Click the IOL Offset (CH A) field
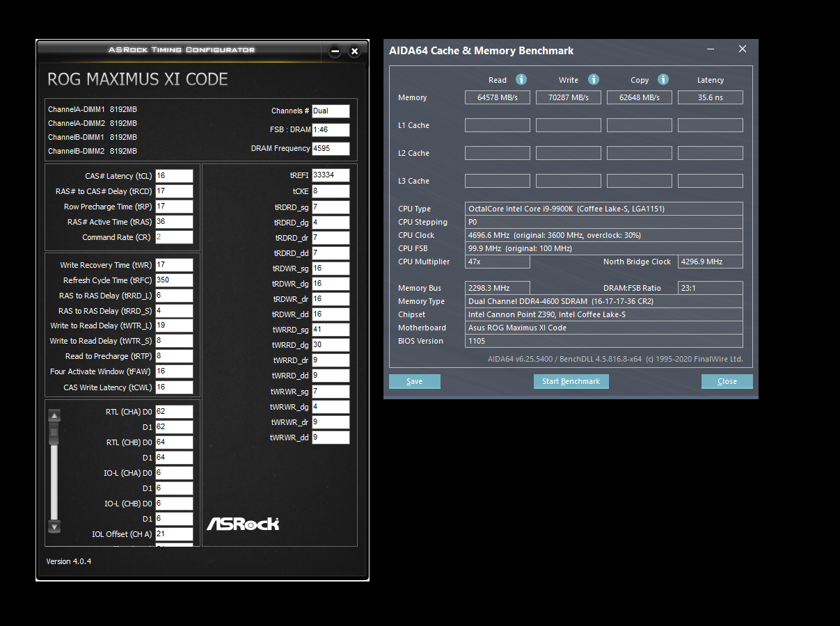Image resolution: width=840 pixels, height=626 pixels. pos(174,534)
